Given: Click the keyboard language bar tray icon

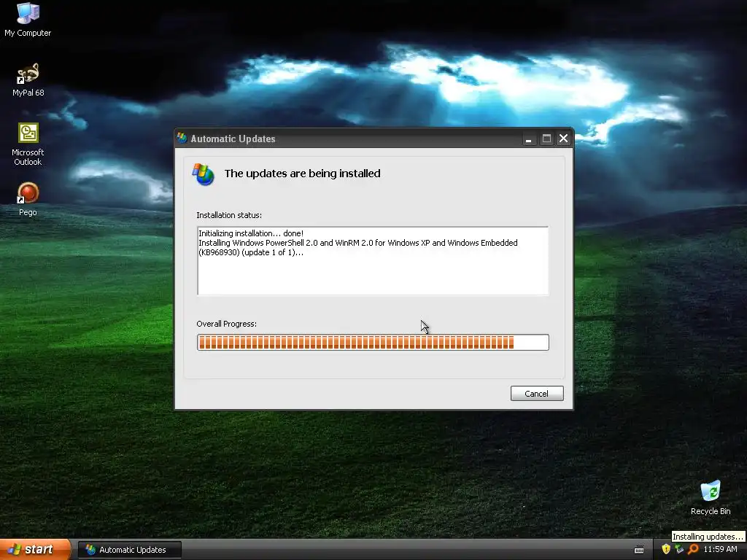Looking at the screenshot, I should click(x=639, y=550).
